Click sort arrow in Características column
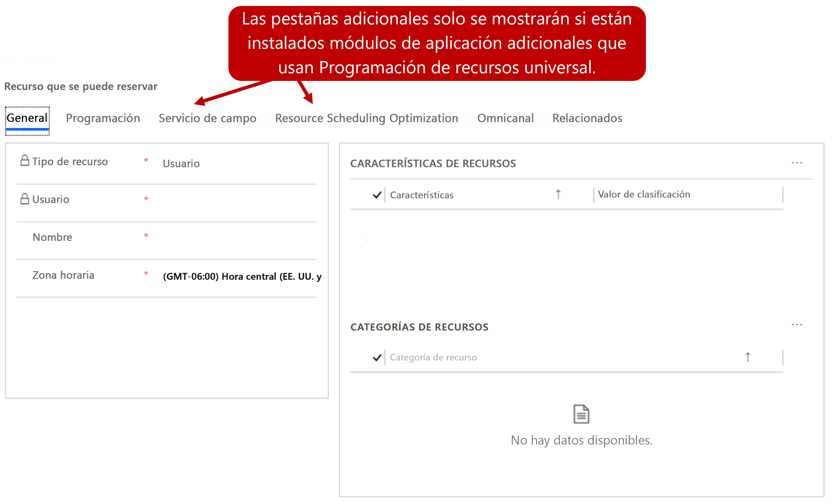 (x=558, y=194)
